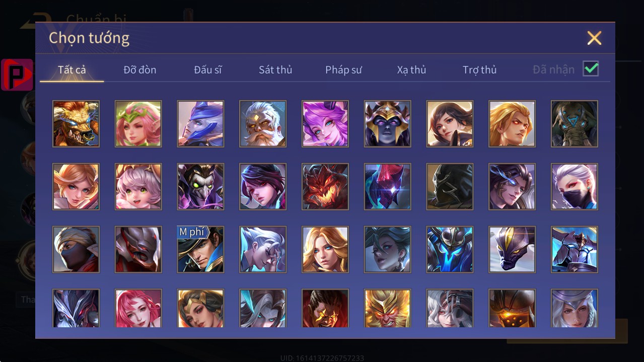This screenshot has height=362, width=644.
Task: Choose the white-bearded old man hero
Action: tap(263, 124)
